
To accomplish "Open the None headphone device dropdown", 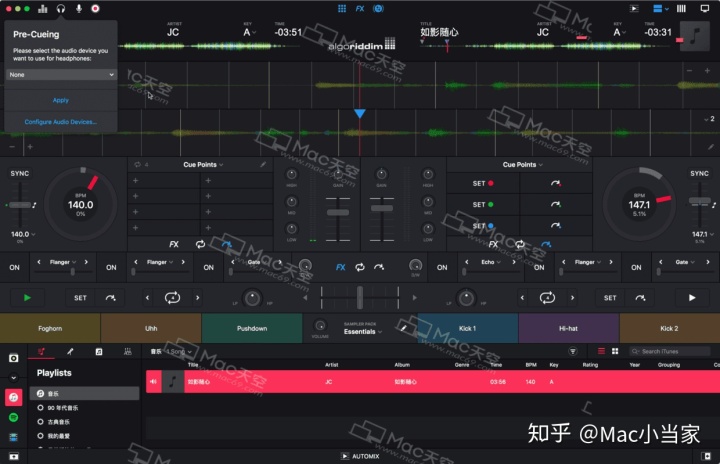I will tap(61, 74).
